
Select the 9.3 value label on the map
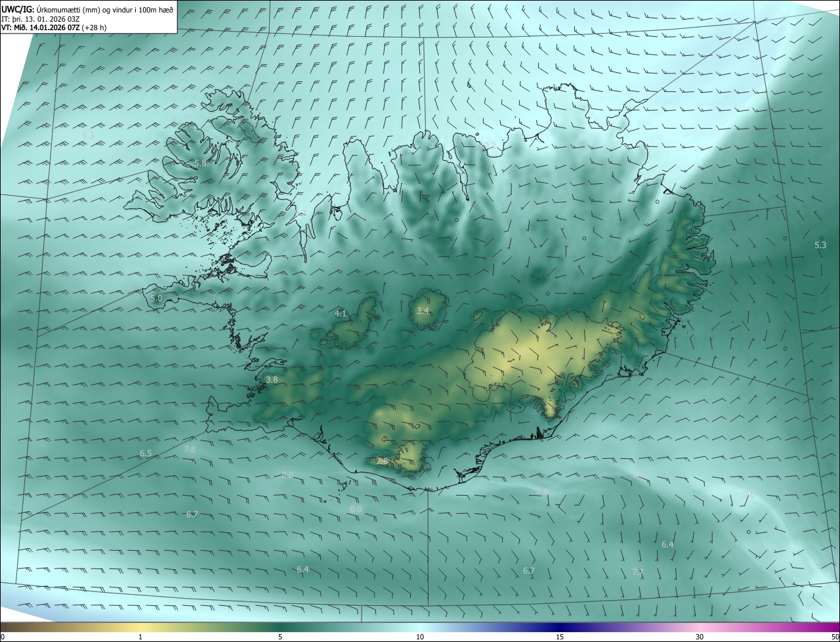click(x=88, y=135)
